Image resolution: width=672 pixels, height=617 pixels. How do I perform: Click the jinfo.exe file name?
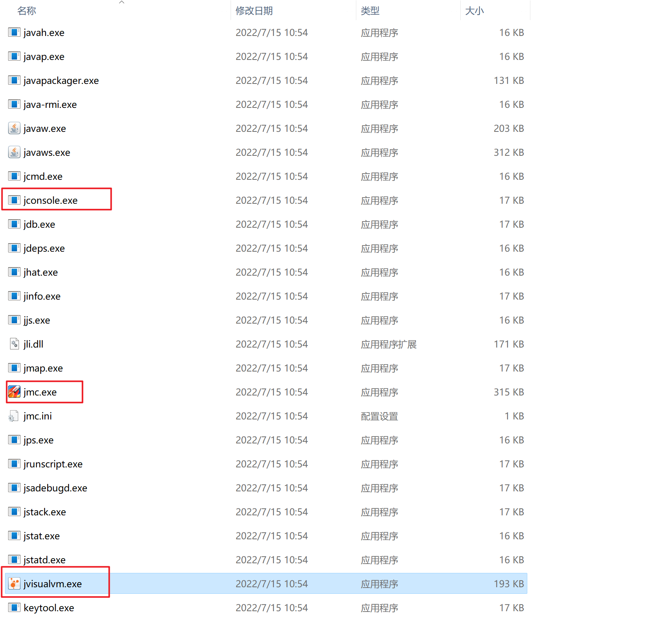(x=42, y=296)
